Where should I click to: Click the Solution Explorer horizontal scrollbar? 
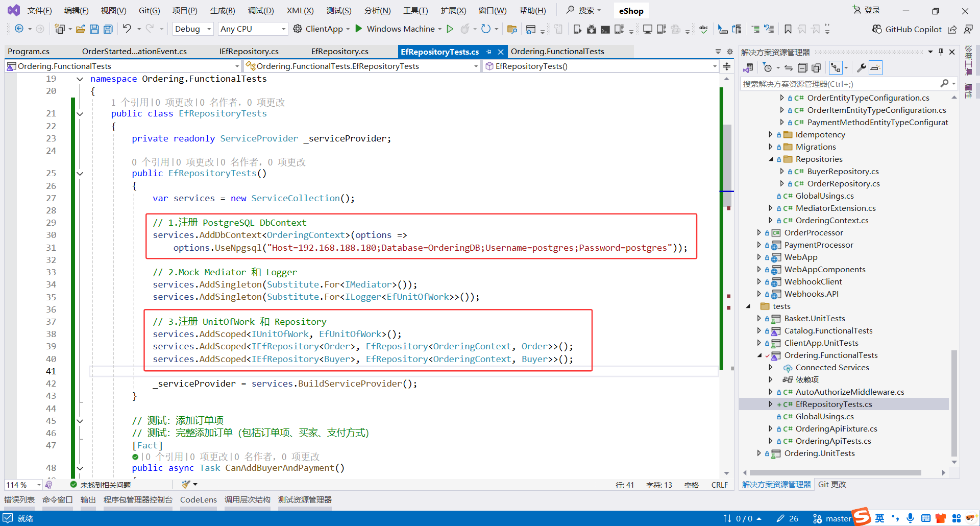click(x=835, y=473)
